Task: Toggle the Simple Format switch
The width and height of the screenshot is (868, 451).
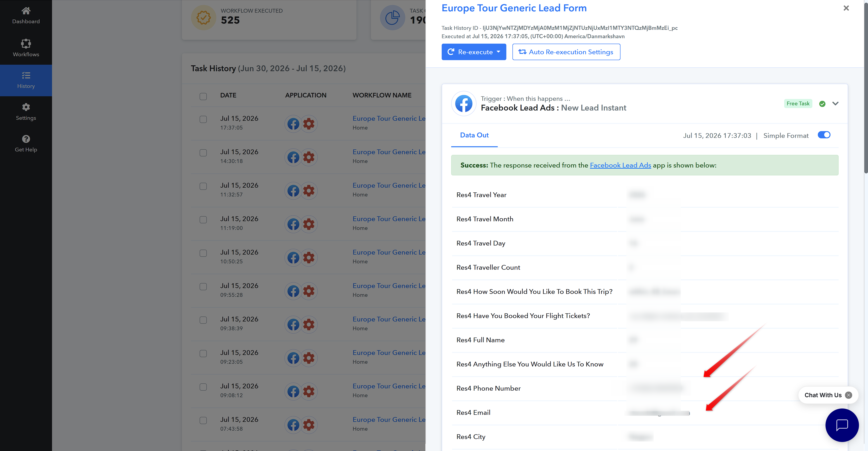Action: click(824, 135)
